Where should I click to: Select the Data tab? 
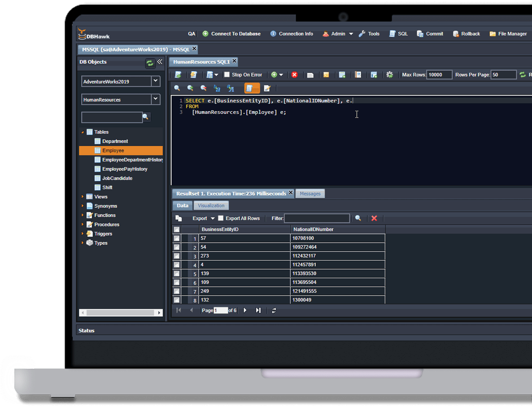click(x=183, y=205)
